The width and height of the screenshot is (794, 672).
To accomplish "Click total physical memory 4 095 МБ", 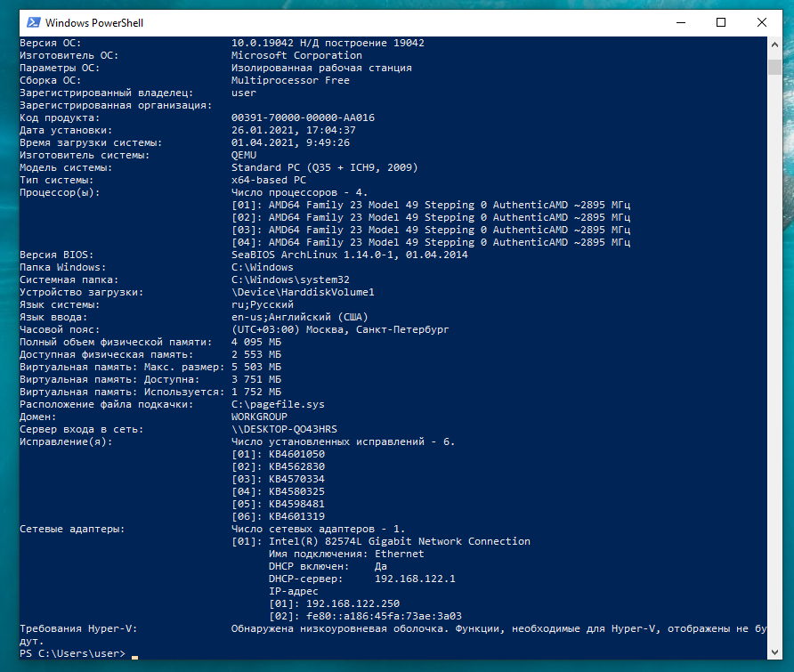I will click(256, 342).
